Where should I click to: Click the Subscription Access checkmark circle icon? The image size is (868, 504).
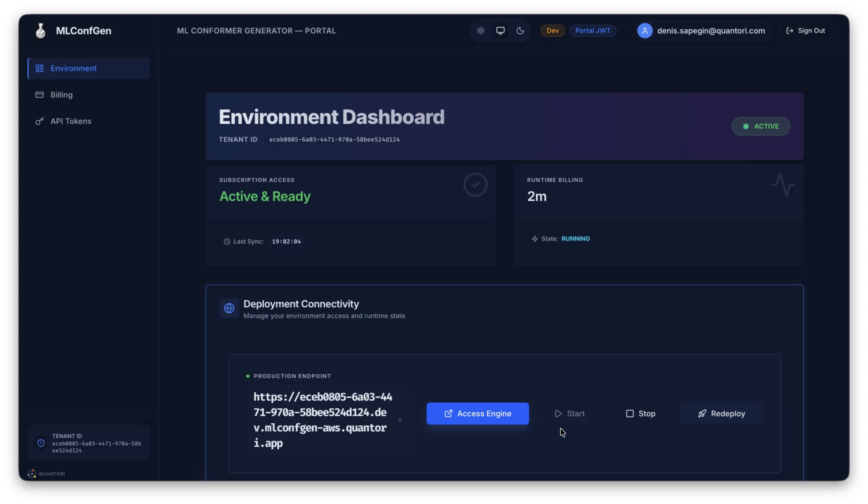(x=475, y=185)
